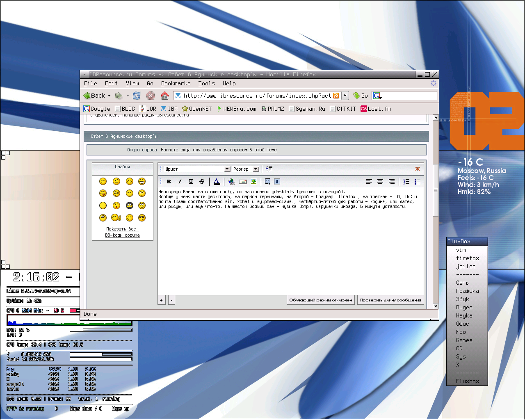Open the Bookmarks menu
Image resolution: width=525 pixels, height=420 pixels.
click(x=176, y=83)
